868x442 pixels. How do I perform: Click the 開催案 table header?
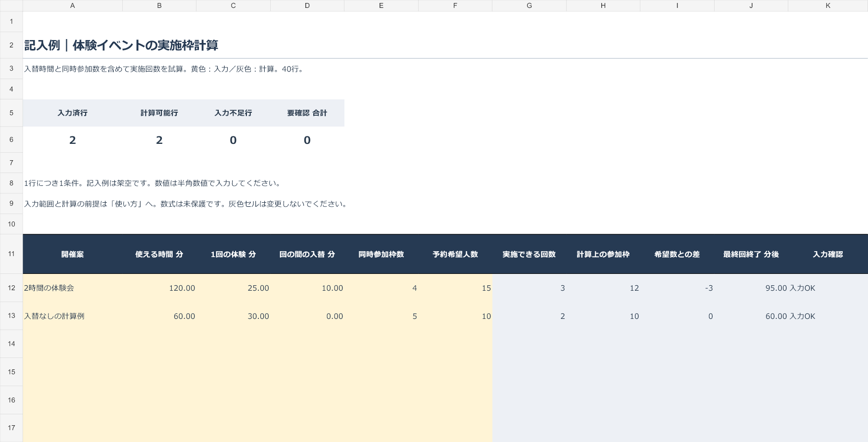(x=72, y=255)
